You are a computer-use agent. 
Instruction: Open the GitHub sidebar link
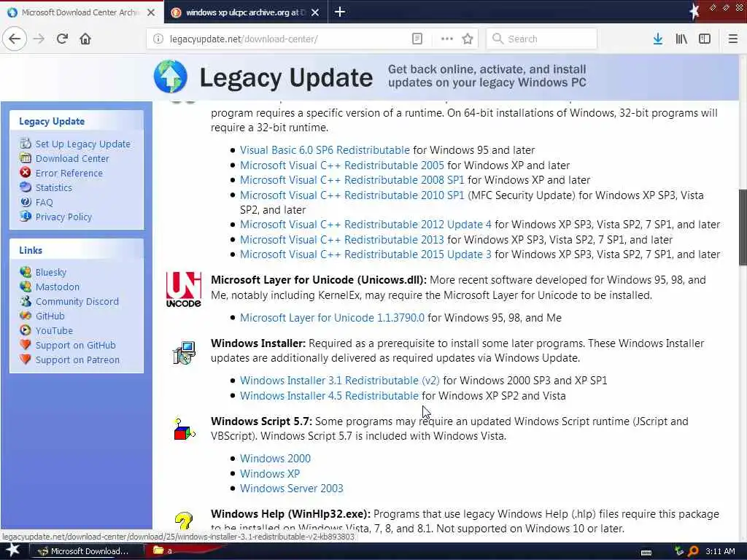[x=50, y=316]
